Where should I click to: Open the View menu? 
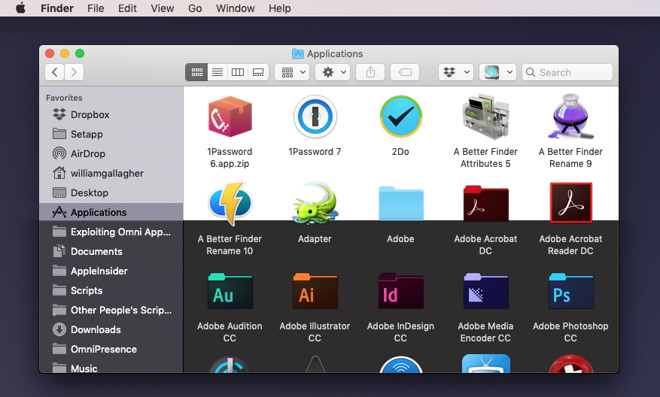coord(162,8)
